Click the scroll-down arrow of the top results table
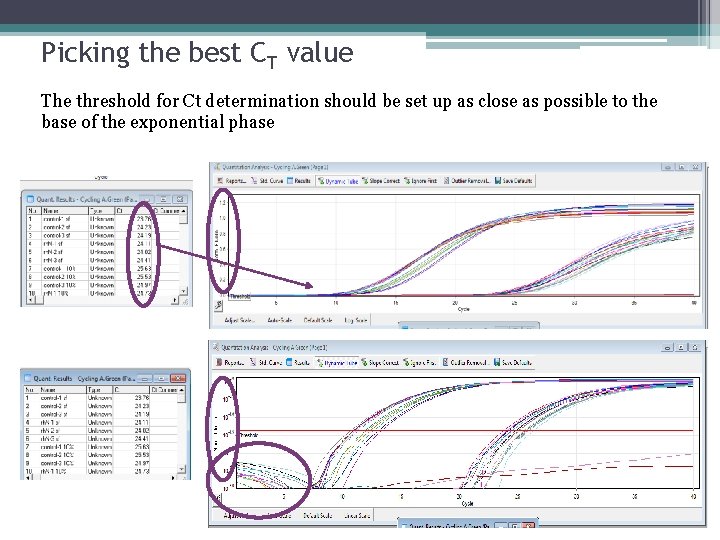720x540 pixels. 183,291
